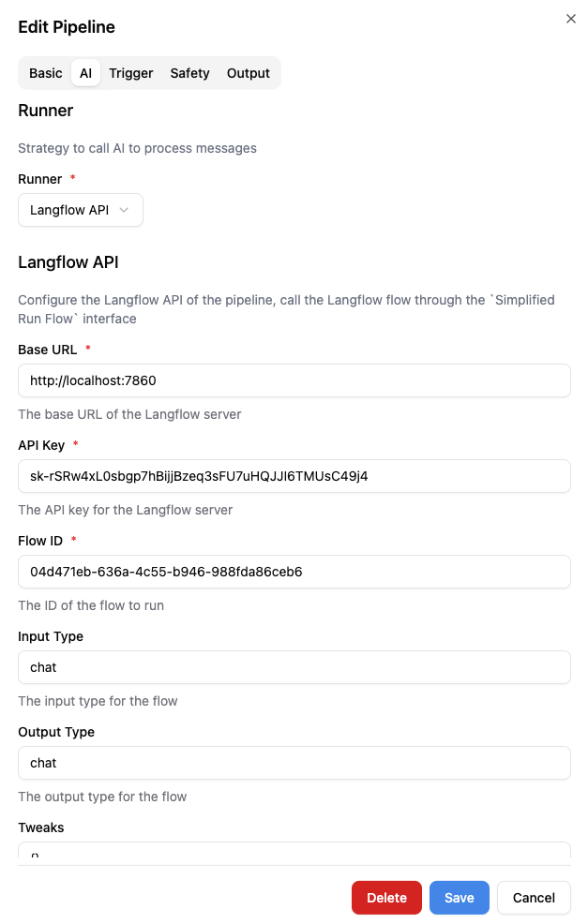The width and height of the screenshot is (588, 924).
Task: Select the AI tab
Action: (x=84, y=72)
